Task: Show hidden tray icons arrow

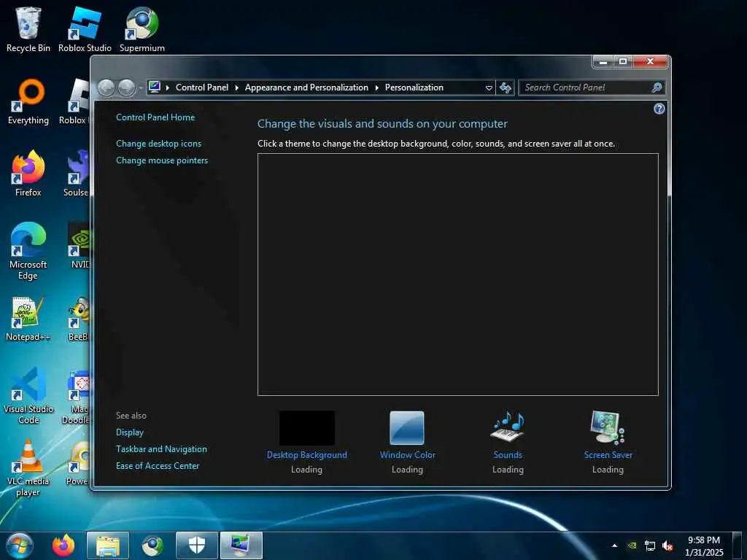Action: coord(614,545)
